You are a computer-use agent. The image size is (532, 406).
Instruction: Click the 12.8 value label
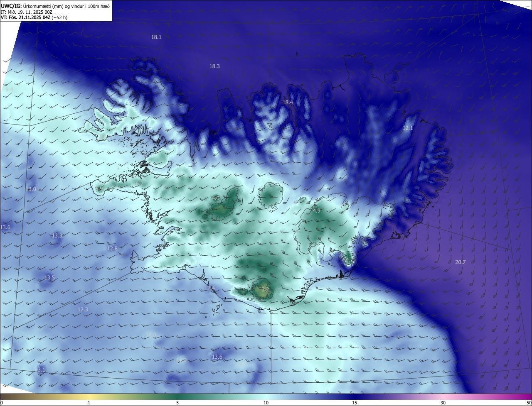click(112, 249)
